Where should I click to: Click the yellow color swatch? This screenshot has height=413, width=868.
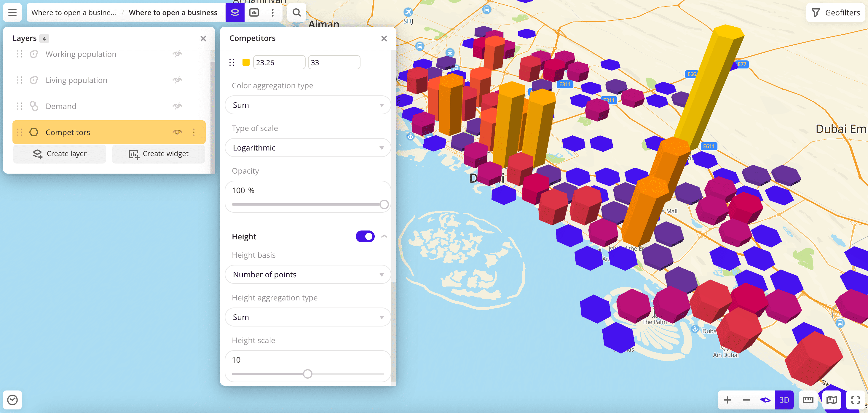246,62
